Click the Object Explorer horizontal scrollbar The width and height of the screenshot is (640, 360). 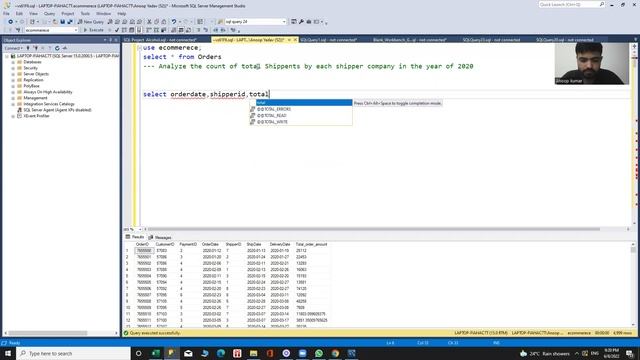[48, 333]
